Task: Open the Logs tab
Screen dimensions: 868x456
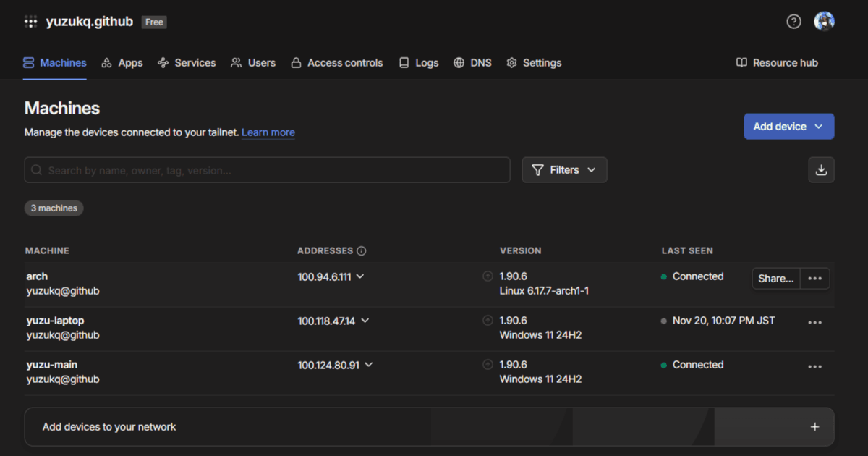Action: coord(419,63)
